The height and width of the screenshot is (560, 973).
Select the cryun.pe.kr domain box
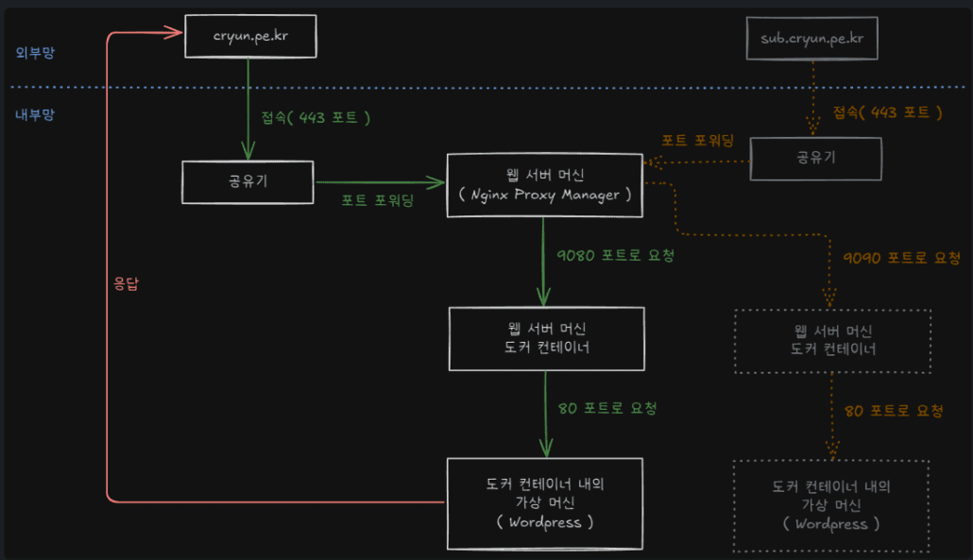250,36
